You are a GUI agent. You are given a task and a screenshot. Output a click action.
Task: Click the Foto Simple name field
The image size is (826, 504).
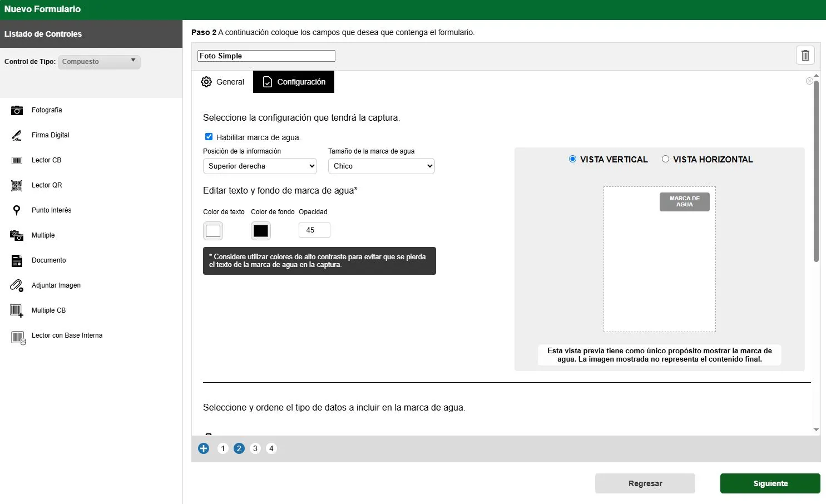coord(266,56)
